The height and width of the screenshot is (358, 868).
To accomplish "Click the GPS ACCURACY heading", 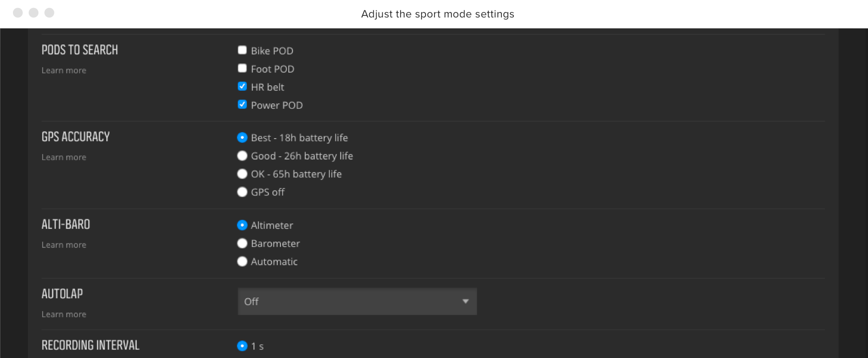I will [76, 137].
